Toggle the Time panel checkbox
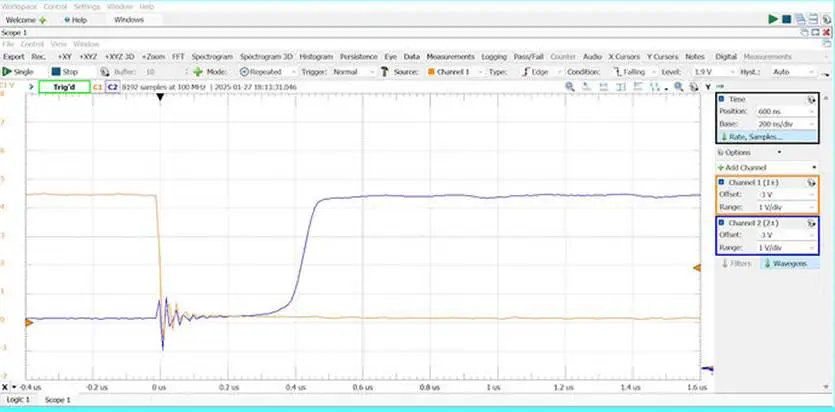The width and height of the screenshot is (835, 412). click(721, 99)
